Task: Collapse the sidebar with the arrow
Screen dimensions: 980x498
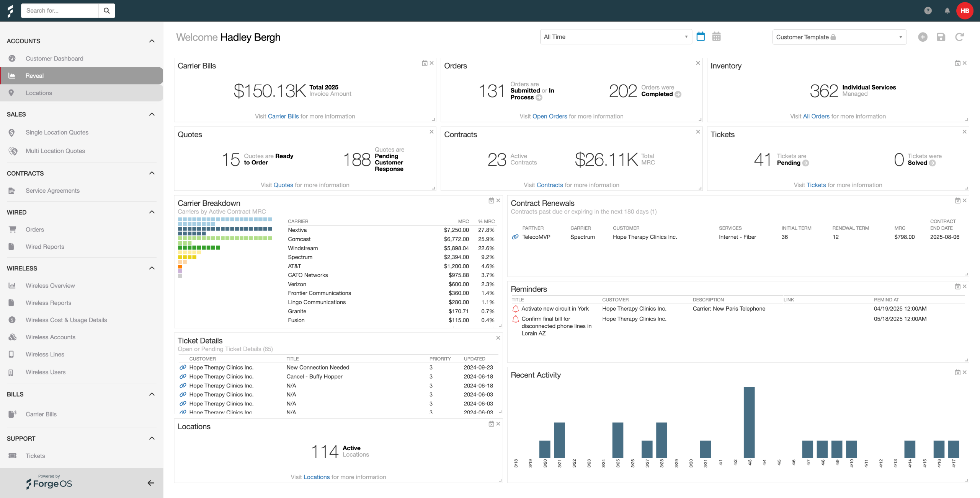Action: pyautogui.click(x=151, y=483)
